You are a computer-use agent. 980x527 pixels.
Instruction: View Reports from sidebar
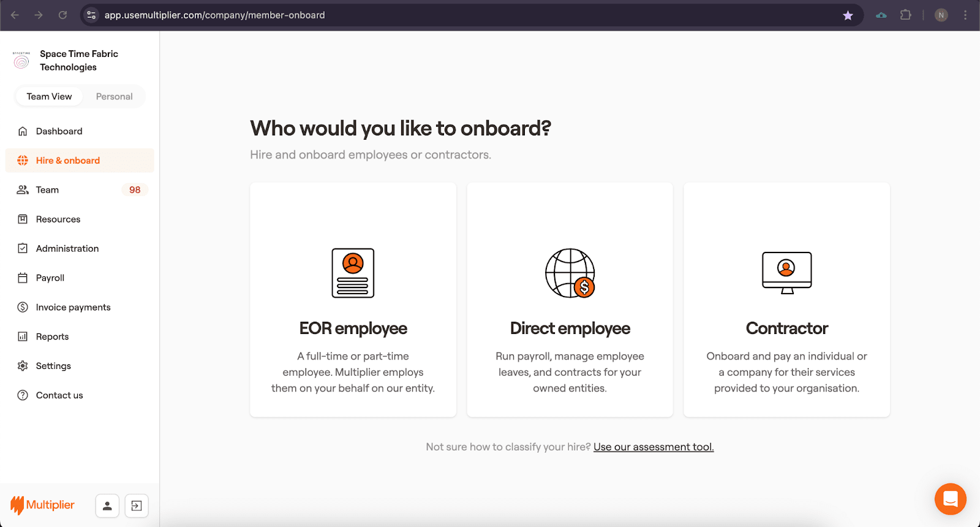(80, 337)
